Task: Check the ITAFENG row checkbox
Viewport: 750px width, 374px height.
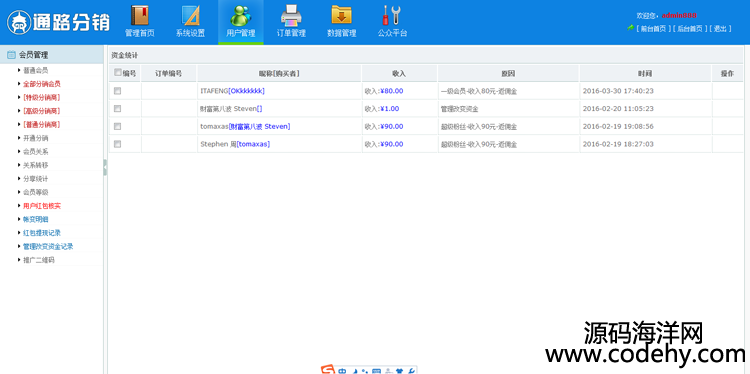Action: 118,91
